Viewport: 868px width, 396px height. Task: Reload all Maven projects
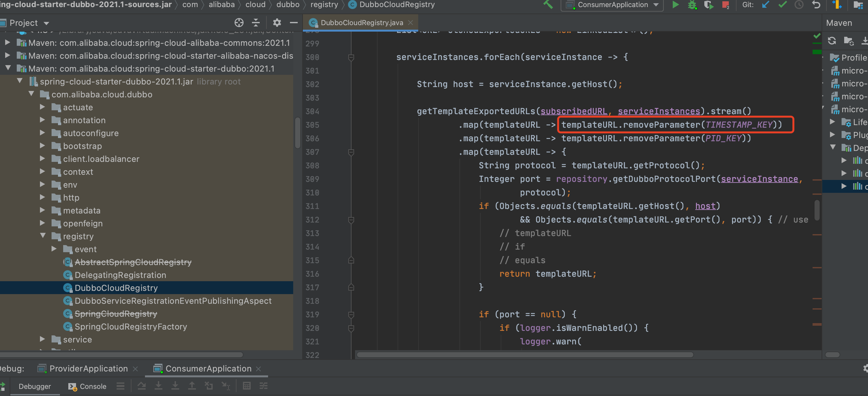click(x=832, y=41)
